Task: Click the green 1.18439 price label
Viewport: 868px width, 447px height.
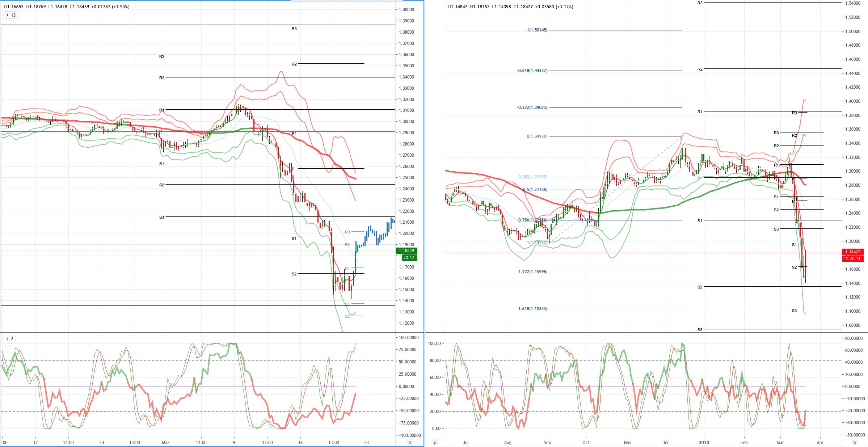Action: point(407,251)
